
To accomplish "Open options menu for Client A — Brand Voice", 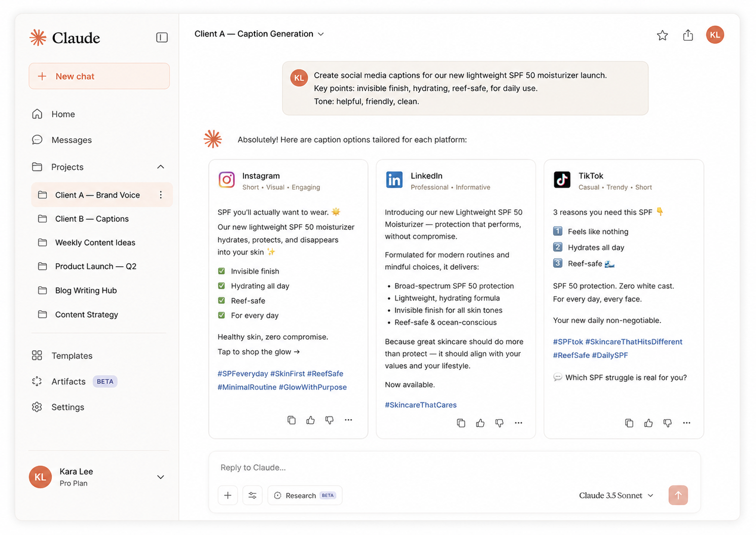I will click(x=161, y=195).
